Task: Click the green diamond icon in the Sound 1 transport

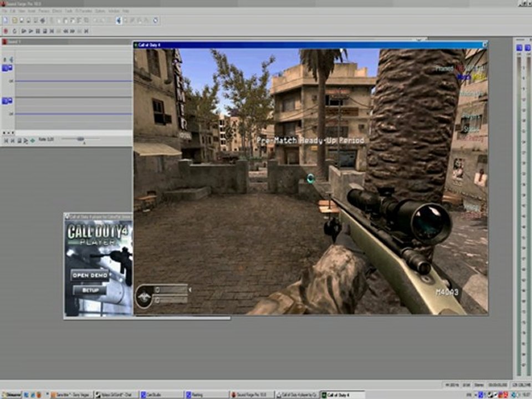Action: (33, 140)
